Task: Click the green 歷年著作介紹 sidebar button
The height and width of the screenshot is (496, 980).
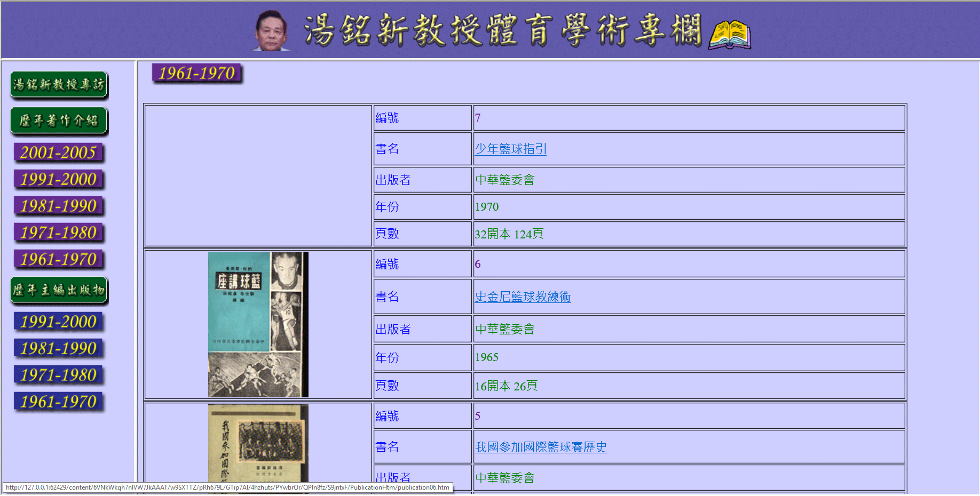Action: [x=59, y=121]
